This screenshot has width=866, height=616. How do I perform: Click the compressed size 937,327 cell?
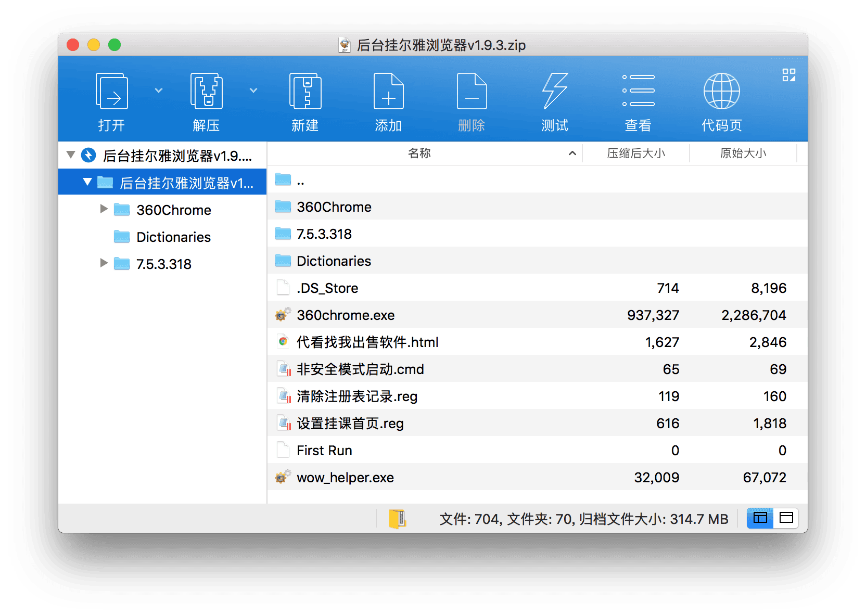click(653, 315)
